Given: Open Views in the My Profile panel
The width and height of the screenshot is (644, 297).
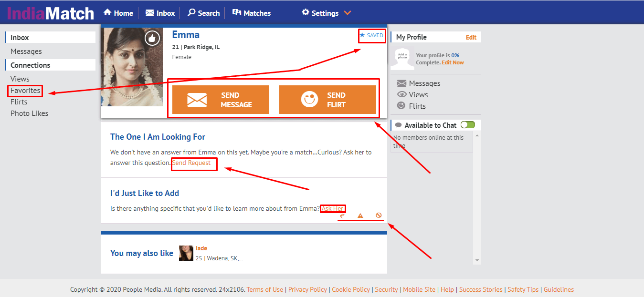Looking at the screenshot, I should click(x=412, y=94).
